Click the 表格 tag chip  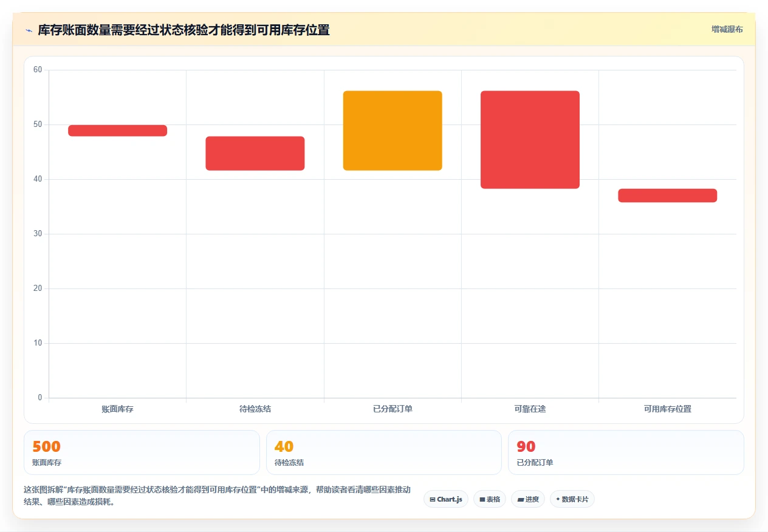tap(490, 499)
